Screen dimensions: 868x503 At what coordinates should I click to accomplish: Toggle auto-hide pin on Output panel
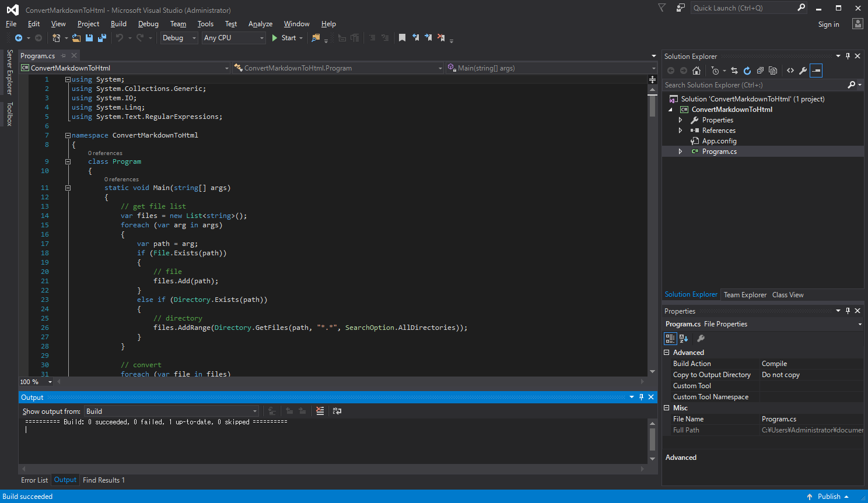(x=641, y=397)
